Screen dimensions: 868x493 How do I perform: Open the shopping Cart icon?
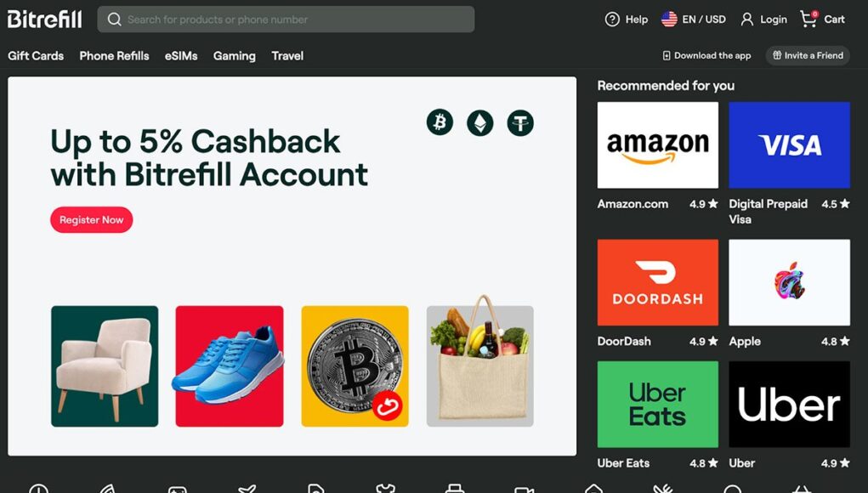point(808,20)
